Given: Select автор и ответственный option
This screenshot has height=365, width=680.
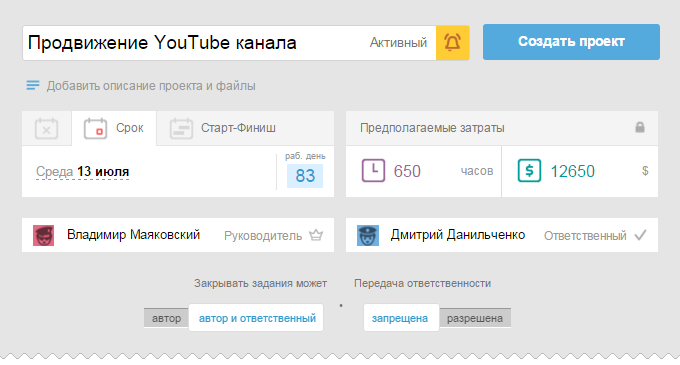Looking at the screenshot, I should coord(256,318).
